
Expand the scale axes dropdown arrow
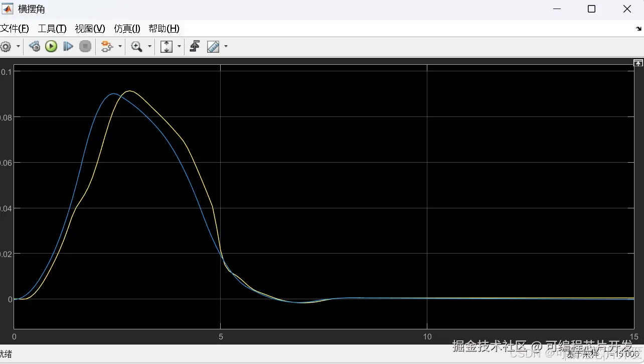click(179, 47)
